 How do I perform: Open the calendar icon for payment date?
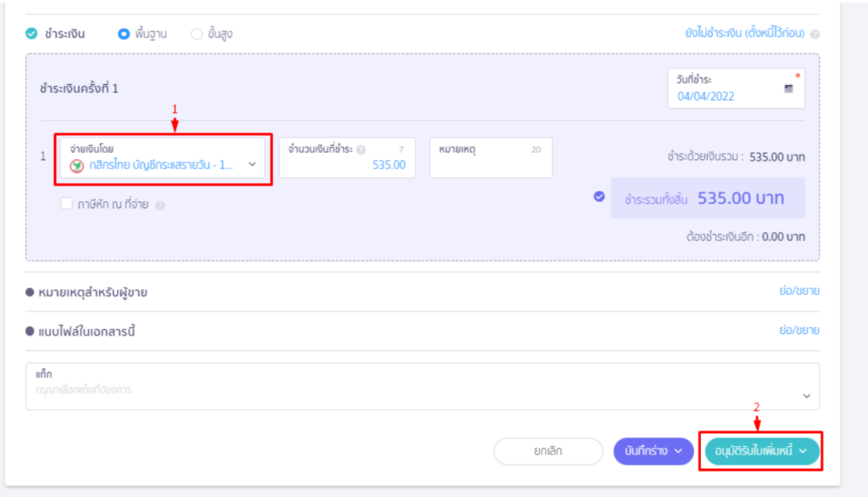click(x=788, y=89)
